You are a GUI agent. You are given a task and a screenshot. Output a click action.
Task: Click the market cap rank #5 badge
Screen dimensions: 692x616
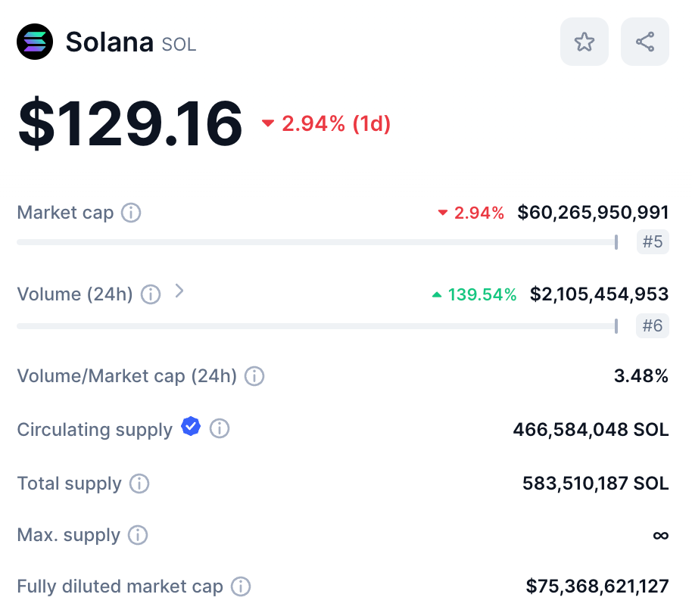pos(653,242)
